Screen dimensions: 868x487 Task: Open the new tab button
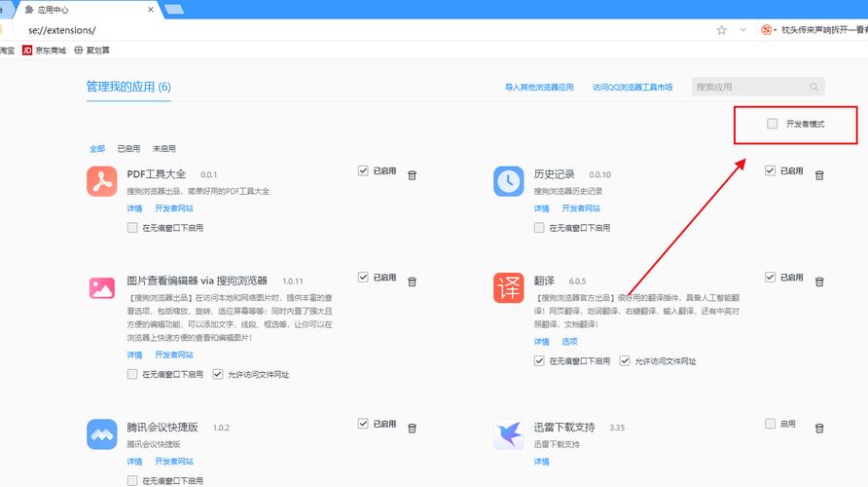[x=174, y=9]
